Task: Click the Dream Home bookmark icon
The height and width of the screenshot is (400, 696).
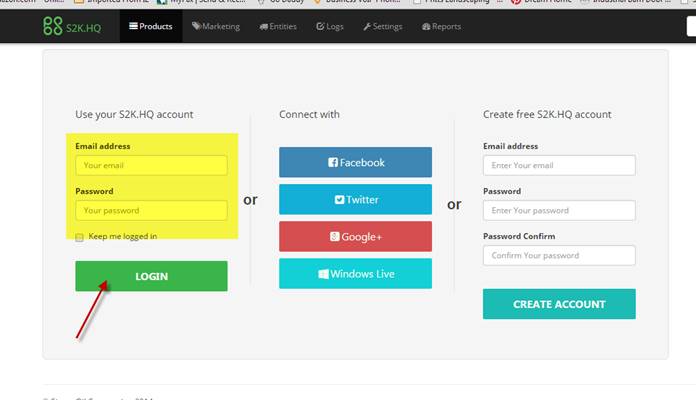Action: coord(515,3)
